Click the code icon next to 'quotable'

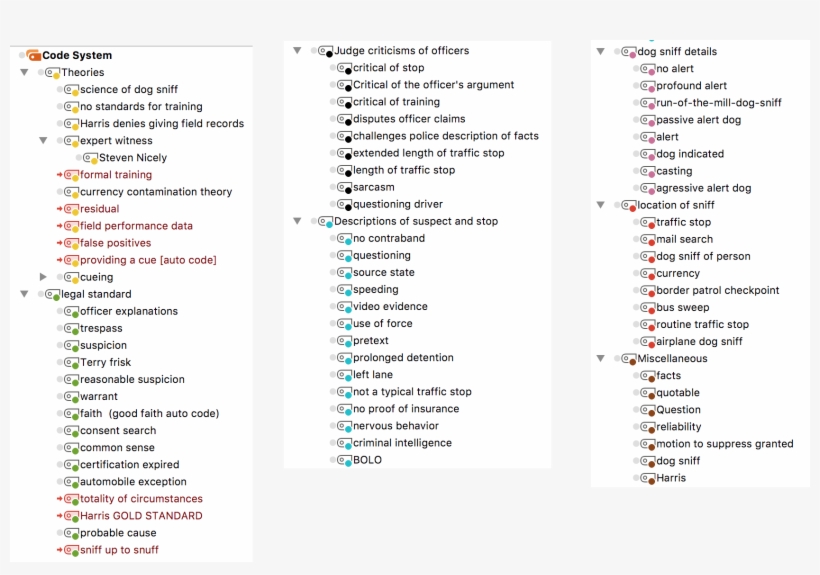pyautogui.click(x=647, y=393)
